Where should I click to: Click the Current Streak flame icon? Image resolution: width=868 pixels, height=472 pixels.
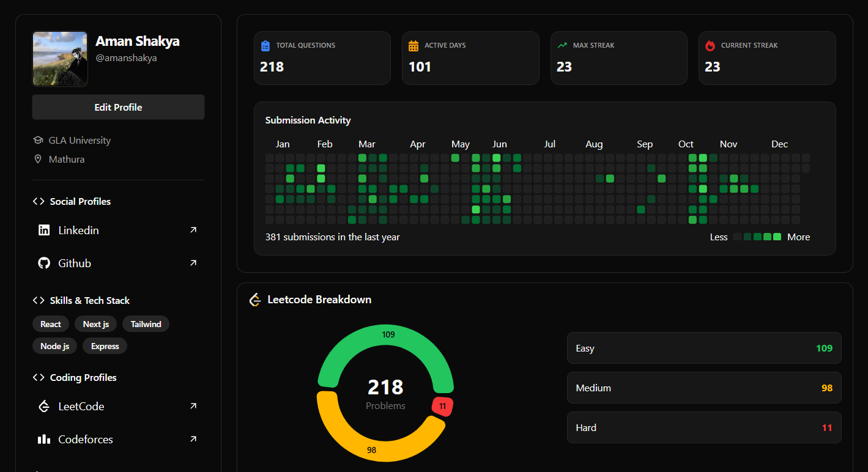coord(710,46)
